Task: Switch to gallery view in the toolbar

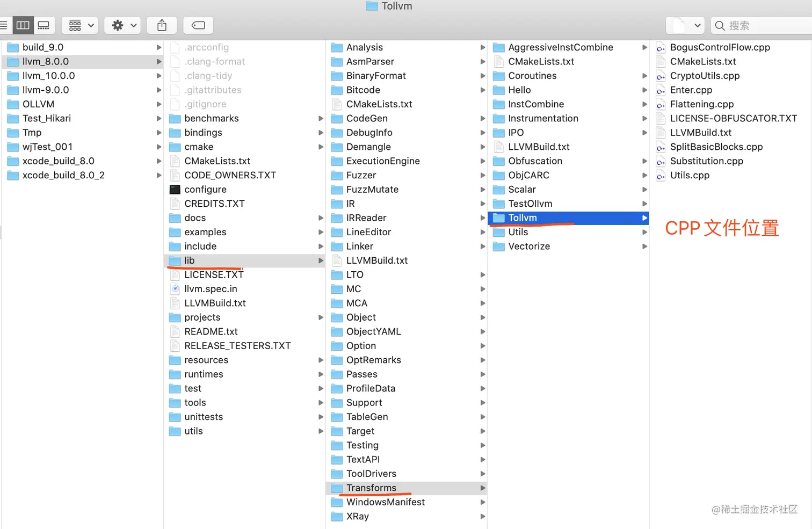Action: pyautogui.click(x=44, y=25)
